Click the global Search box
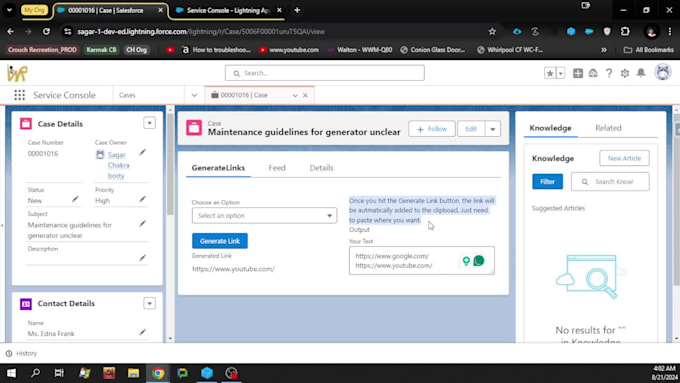The image size is (680, 383). pyautogui.click(x=324, y=73)
